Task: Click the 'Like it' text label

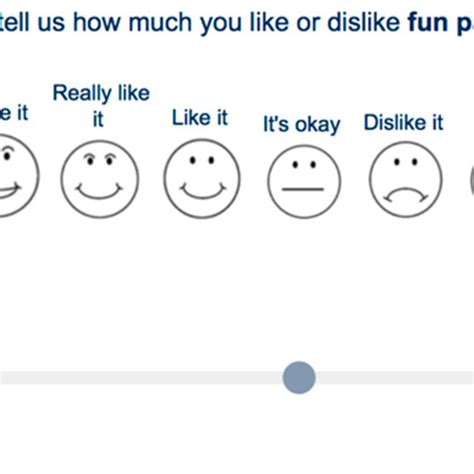Action: click(200, 118)
